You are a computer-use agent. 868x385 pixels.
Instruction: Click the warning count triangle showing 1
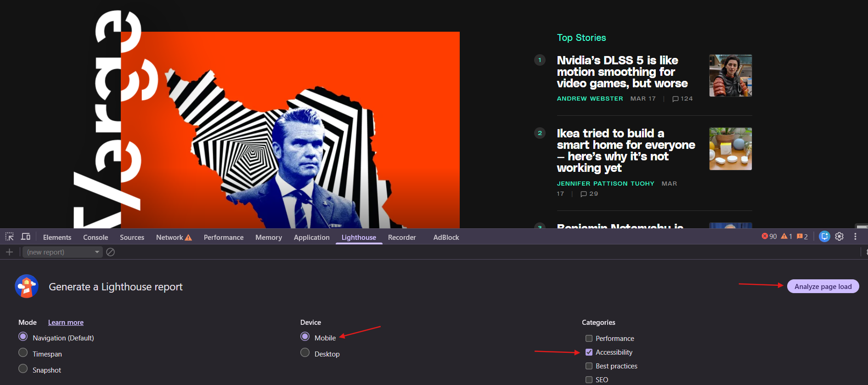[787, 236]
